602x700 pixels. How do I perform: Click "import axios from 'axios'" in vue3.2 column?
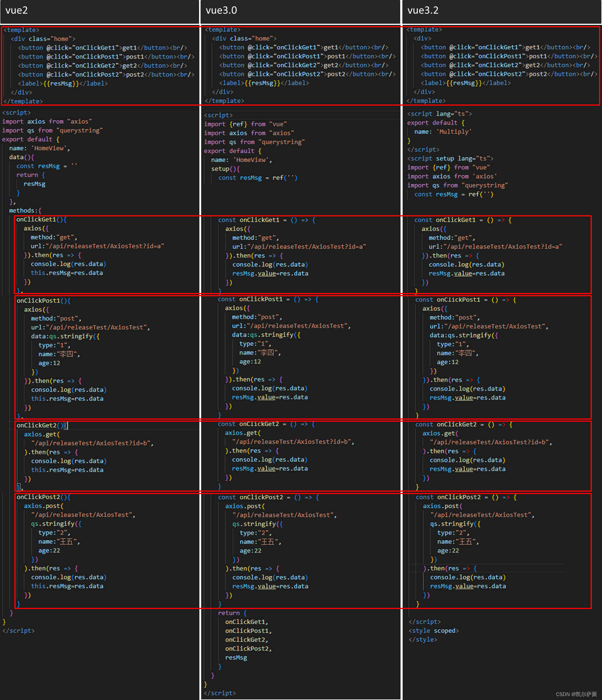point(452,177)
